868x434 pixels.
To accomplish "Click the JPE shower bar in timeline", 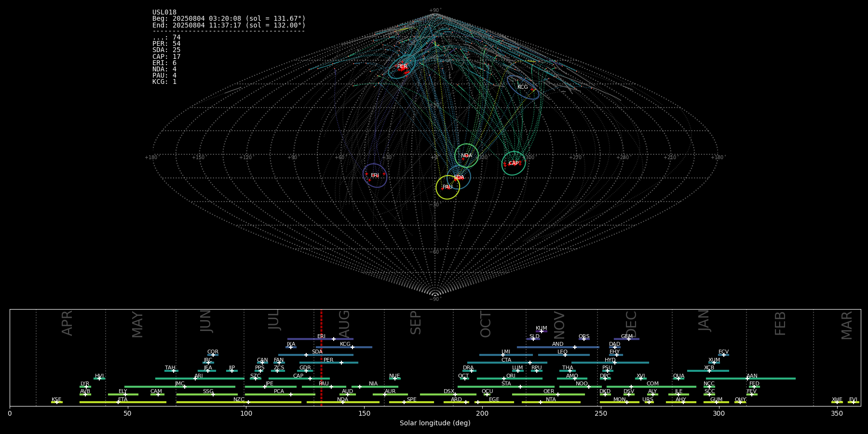I will pos(271,386).
